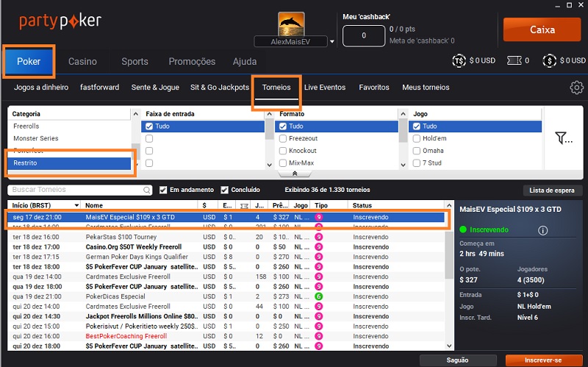Select the Casino.Org $50T Weekly Freeroll row
This screenshot has width=588, height=367.
(226, 247)
